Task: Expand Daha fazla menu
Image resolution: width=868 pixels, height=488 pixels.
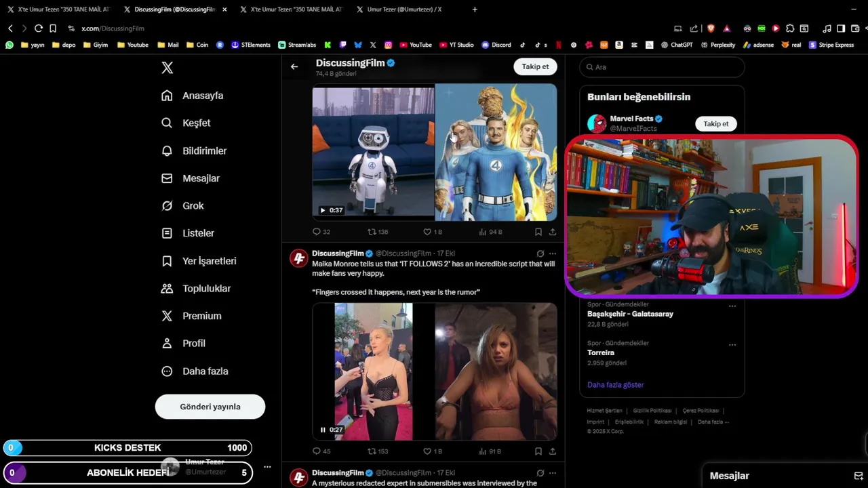Action: [x=195, y=371]
